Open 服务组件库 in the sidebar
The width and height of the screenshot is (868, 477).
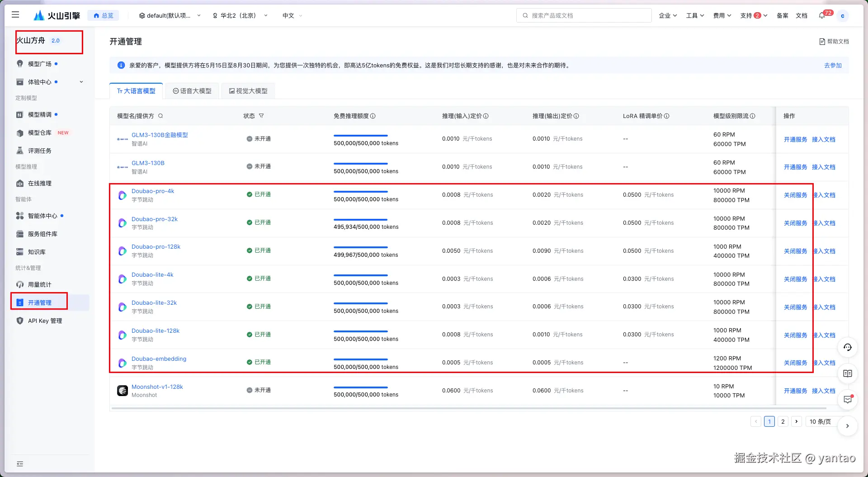tap(42, 234)
